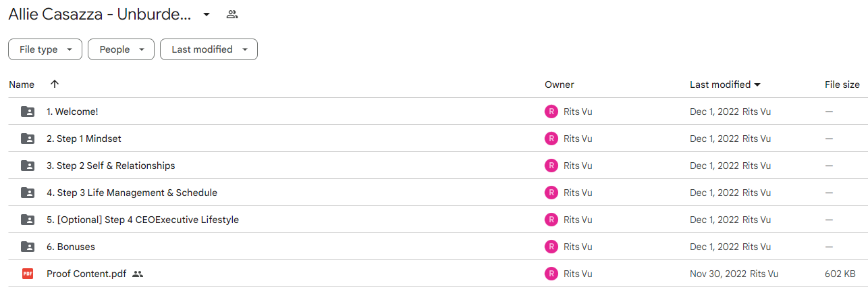
Task: Expand the Last modified filter chip
Action: [x=209, y=49]
